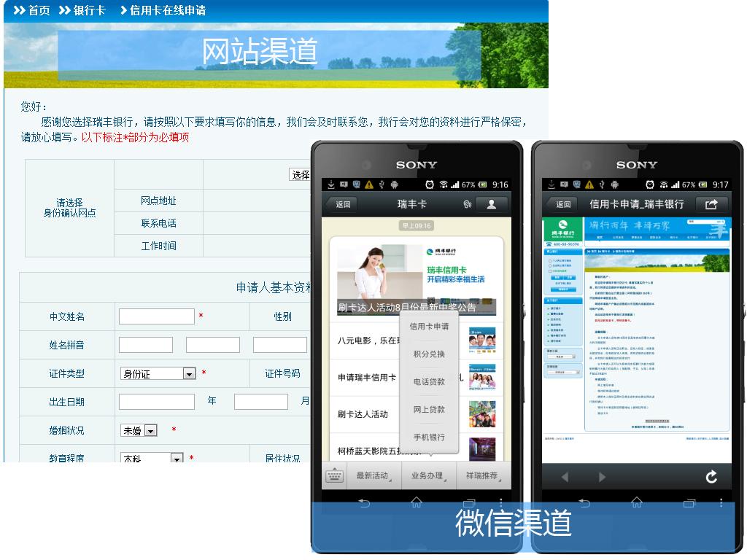The width and height of the screenshot is (747, 560).
Task: Tap 返回 in the 瑞丰卡 header
Action: pyautogui.click(x=343, y=204)
